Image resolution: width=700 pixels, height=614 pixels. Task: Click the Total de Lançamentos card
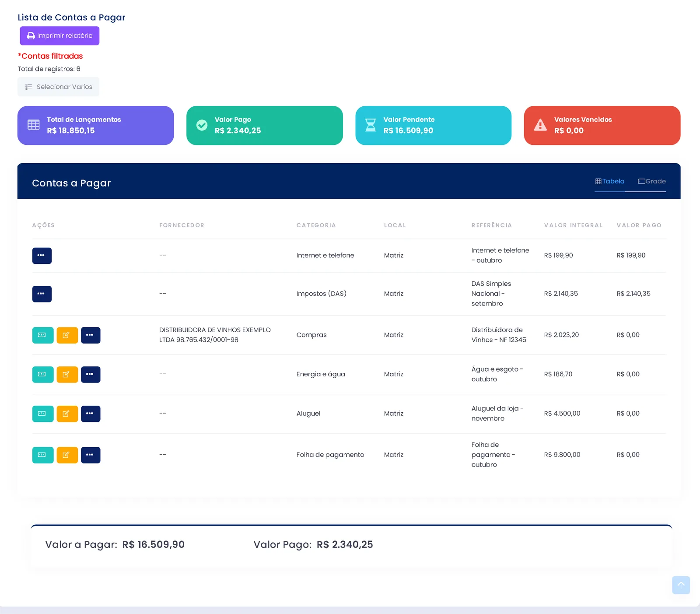(x=96, y=126)
